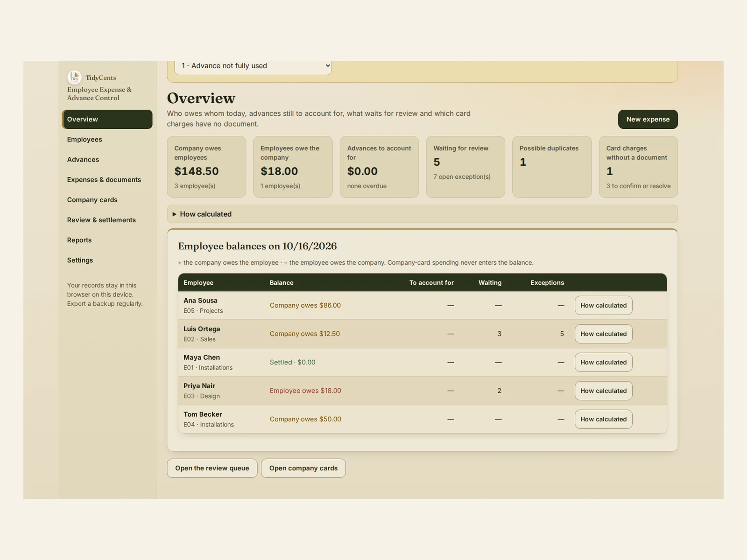Show how Maya Chen's balance is calculated
Image resolution: width=747 pixels, height=560 pixels.
tap(603, 363)
